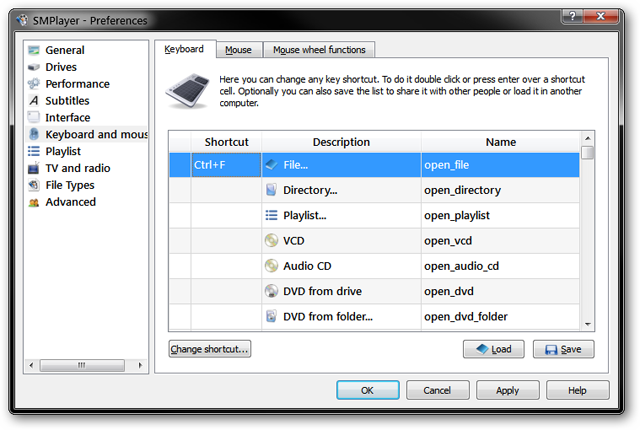640x430 pixels.
Task: Click the Audio CD disc icon
Action: (x=271, y=266)
